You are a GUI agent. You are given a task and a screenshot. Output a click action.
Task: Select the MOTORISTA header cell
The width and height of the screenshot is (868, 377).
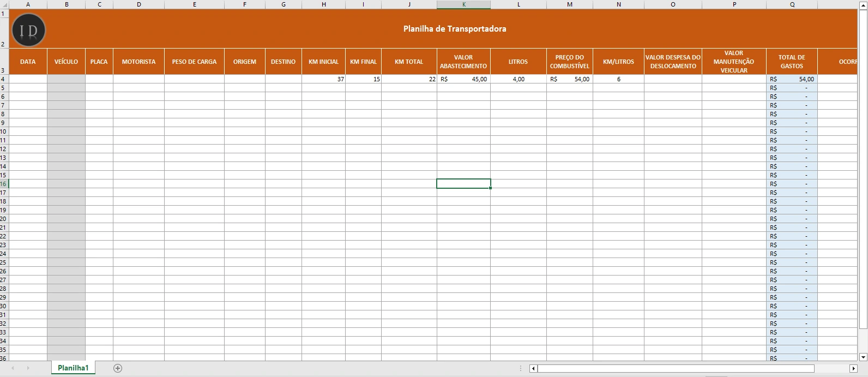[138, 62]
